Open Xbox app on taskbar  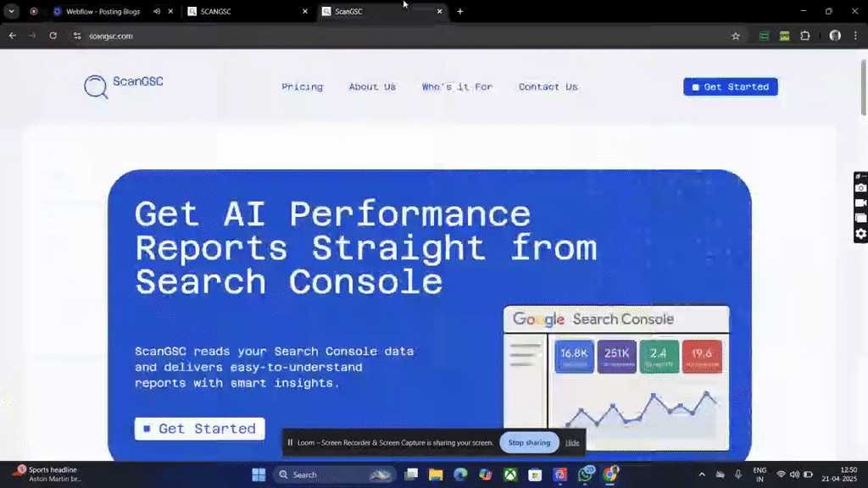point(510,474)
